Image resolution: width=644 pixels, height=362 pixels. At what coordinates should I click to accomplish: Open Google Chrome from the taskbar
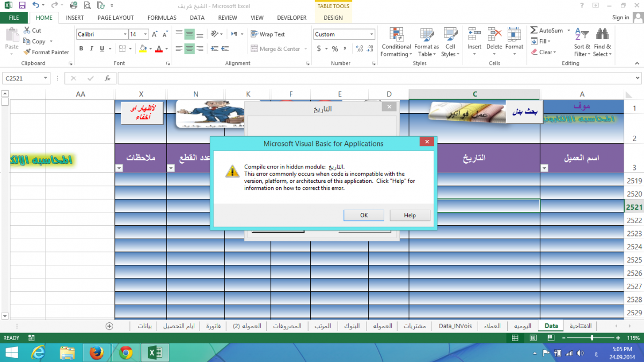(x=126, y=352)
